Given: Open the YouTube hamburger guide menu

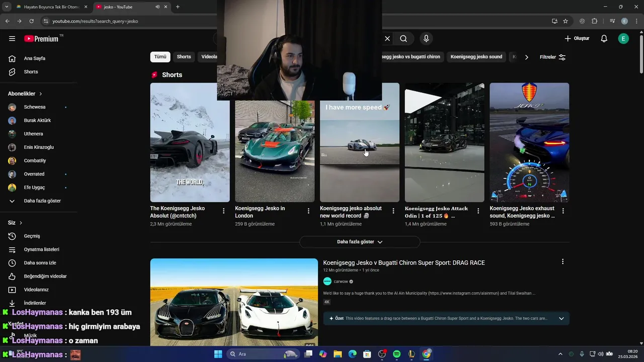Looking at the screenshot, I should coord(12,39).
